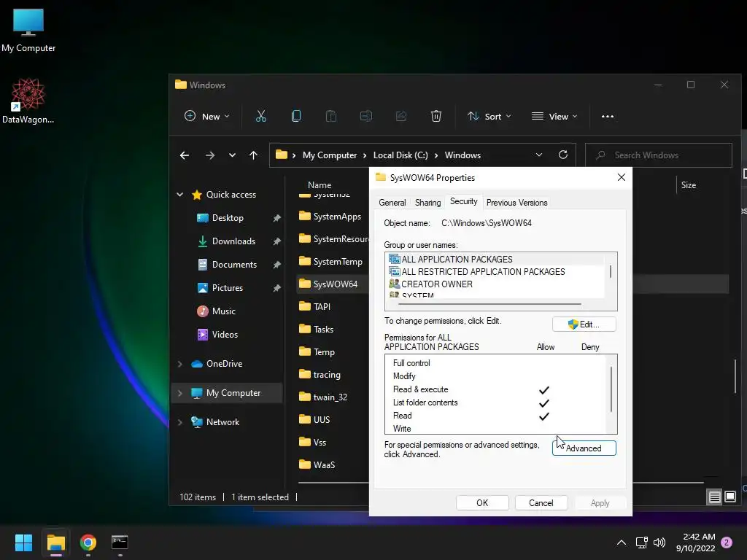
Task: Expand the My Computer tree node
Action: click(179, 393)
